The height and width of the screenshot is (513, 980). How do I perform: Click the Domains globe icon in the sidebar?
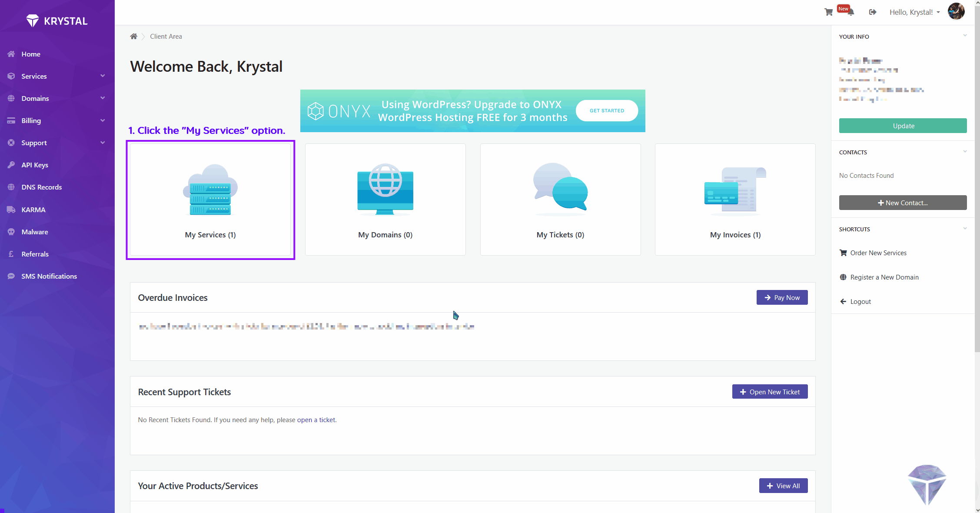(11, 98)
